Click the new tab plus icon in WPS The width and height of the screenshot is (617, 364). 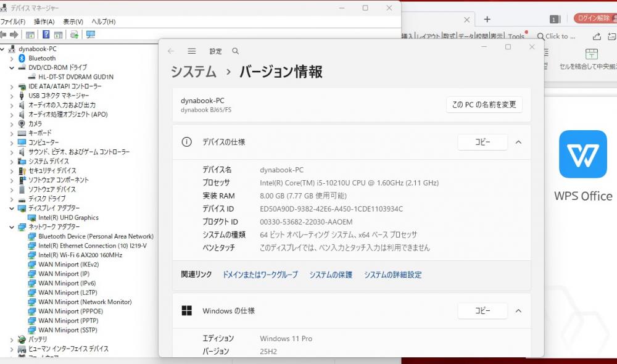pyautogui.click(x=487, y=19)
